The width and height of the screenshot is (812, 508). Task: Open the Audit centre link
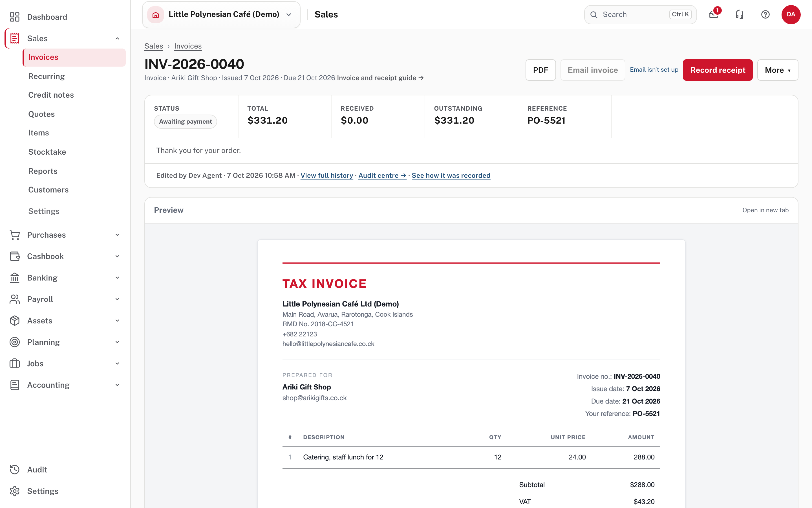(x=382, y=175)
